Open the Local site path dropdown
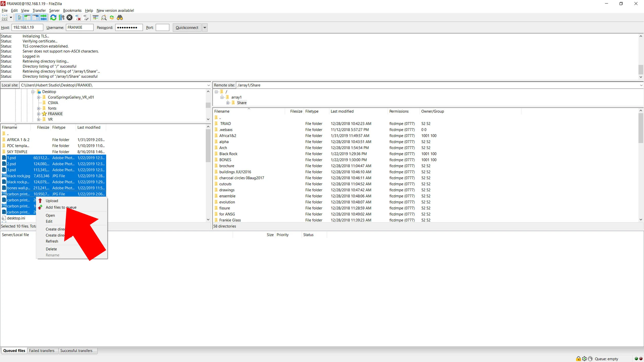Image resolution: width=644 pixels, height=362 pixels. pos(208,85)
